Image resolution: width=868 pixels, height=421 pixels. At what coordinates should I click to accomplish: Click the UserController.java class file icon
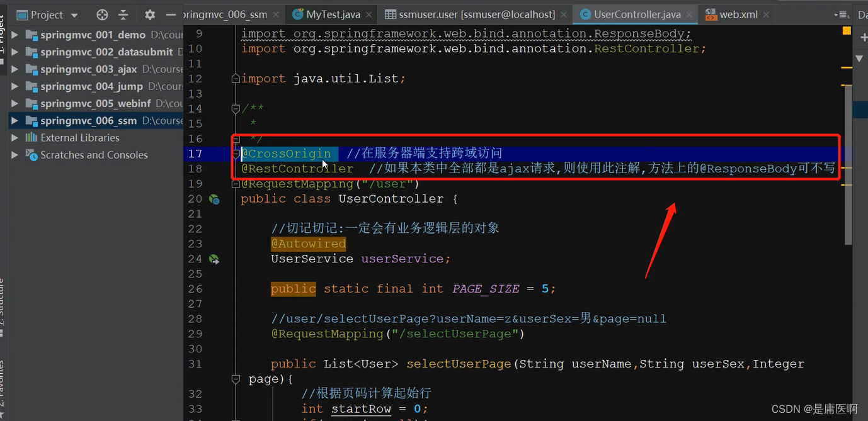(585, 14)
